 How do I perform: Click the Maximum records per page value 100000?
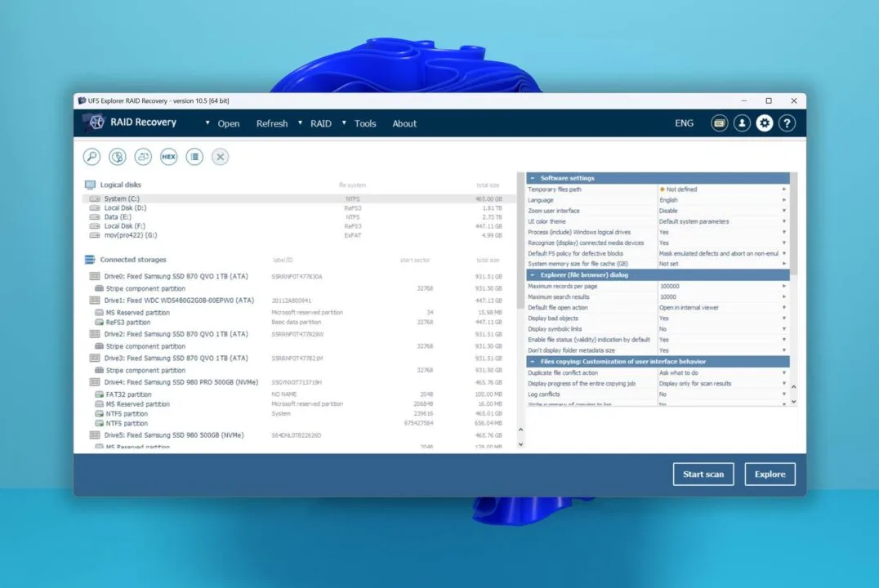[x=670, y=287]
